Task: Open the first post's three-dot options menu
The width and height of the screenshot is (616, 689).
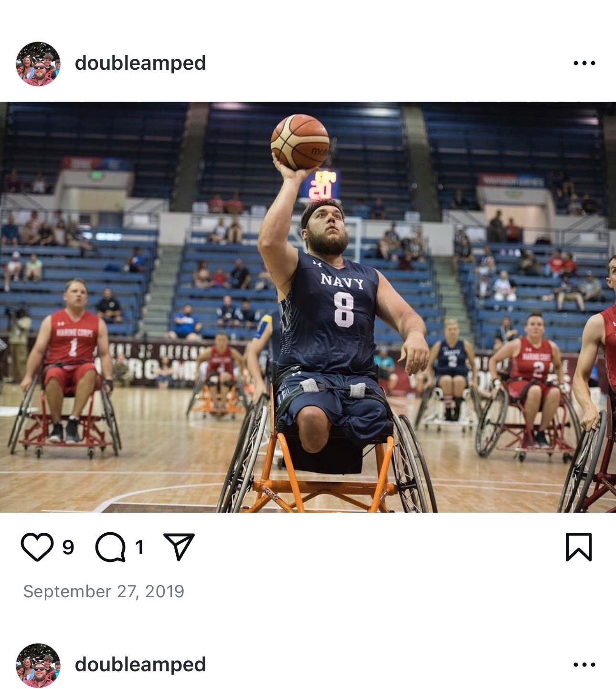Action: click(584, 63)
